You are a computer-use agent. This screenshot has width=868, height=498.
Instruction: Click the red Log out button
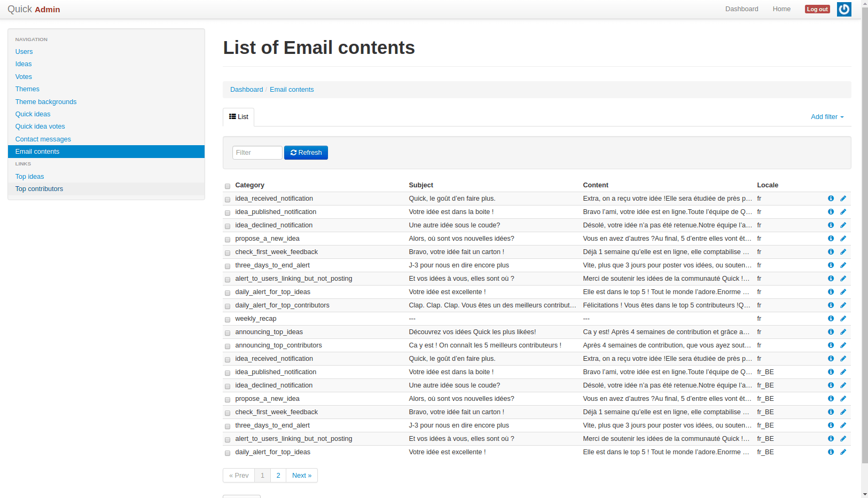coord(817,9)
